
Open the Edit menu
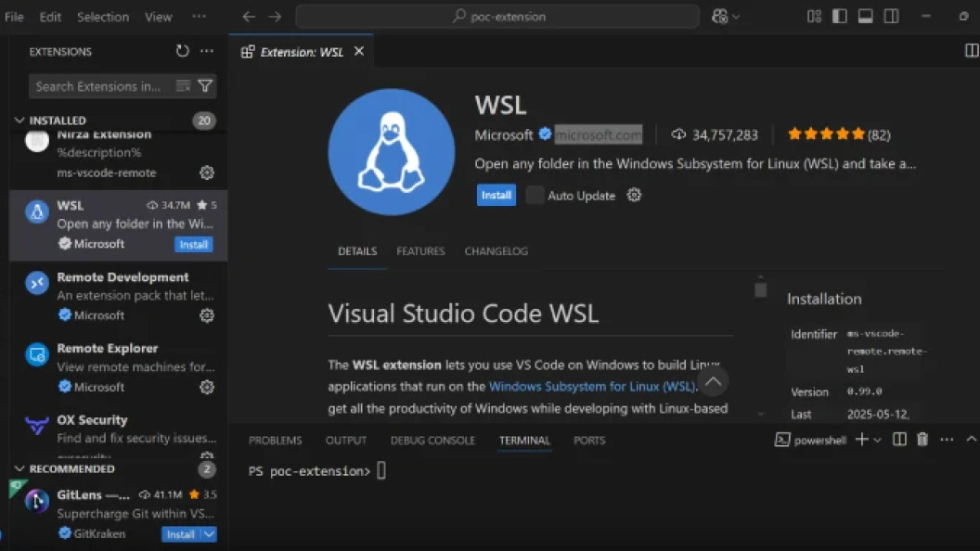point(50,17)
